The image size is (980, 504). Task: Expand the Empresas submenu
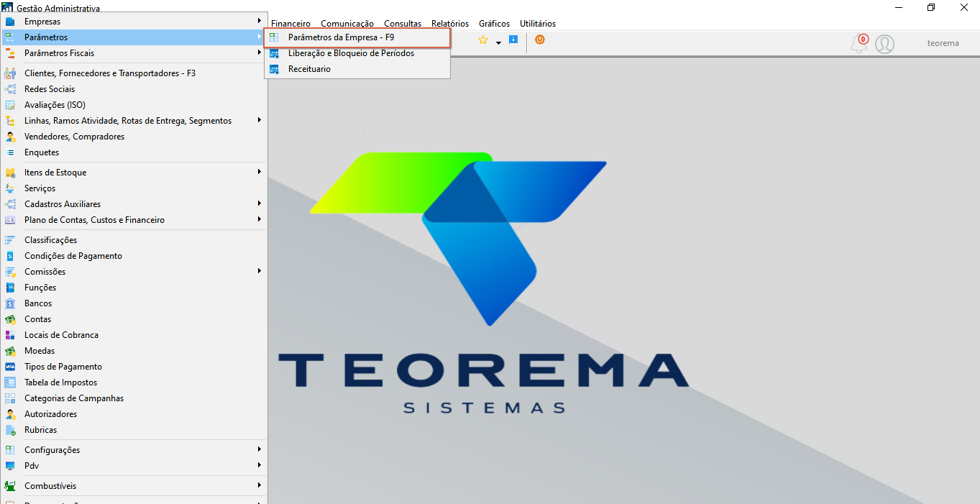click(260, 22)
